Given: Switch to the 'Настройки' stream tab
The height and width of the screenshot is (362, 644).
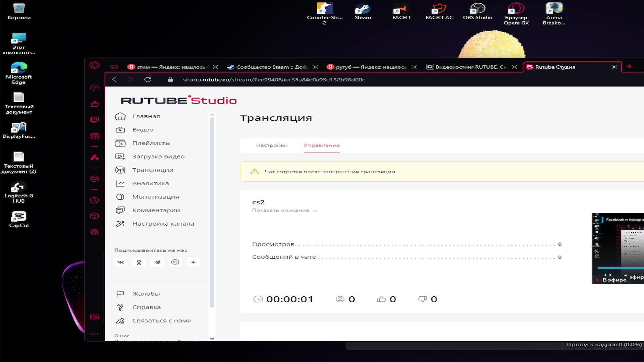Looking at the screenshot, I should pyautogui.click(x=272, y=145).
